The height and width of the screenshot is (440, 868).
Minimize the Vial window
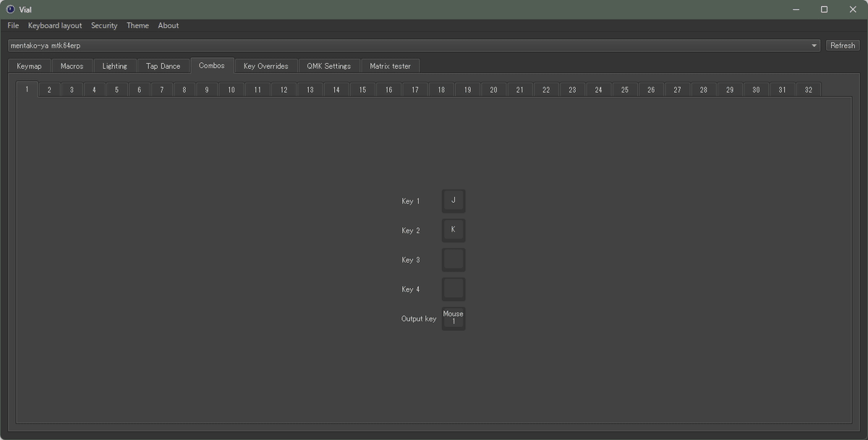coord(796,9)
